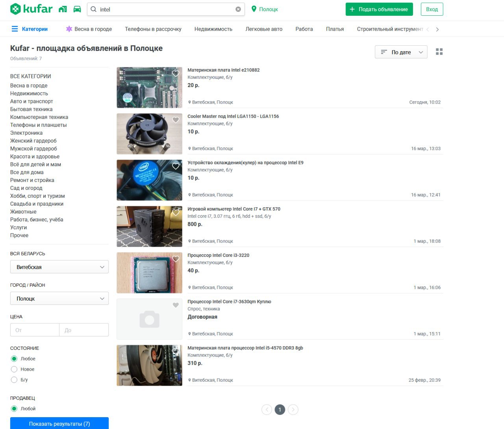504x429 pixels.
Task: Open Услуги sidebar category
Action: coord(19,227)
